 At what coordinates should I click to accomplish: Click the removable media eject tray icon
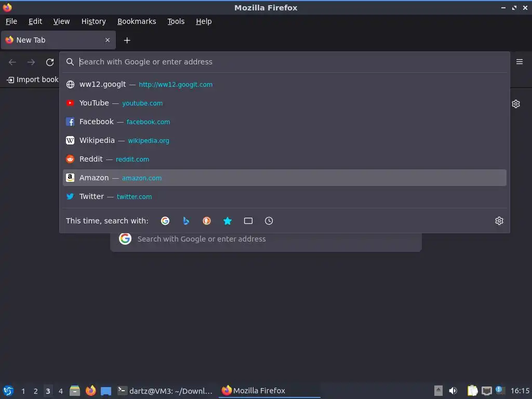(438, 391)
